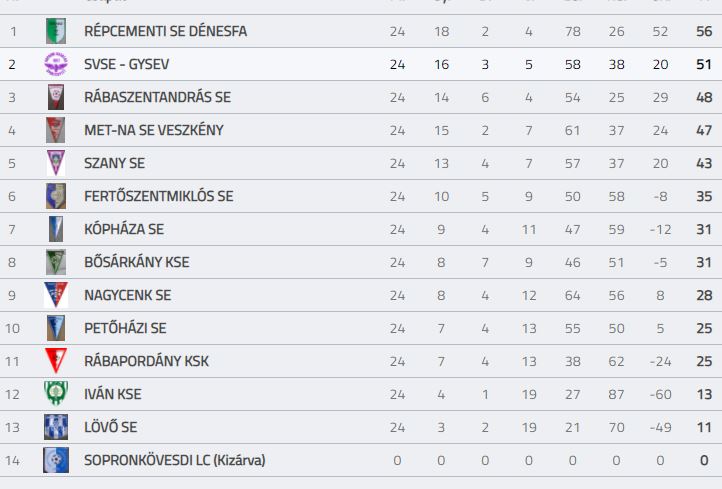The image size is (722, 489).
Task: Click the Répcementi SE Dénesfa team crest
Action: (56, 31)
